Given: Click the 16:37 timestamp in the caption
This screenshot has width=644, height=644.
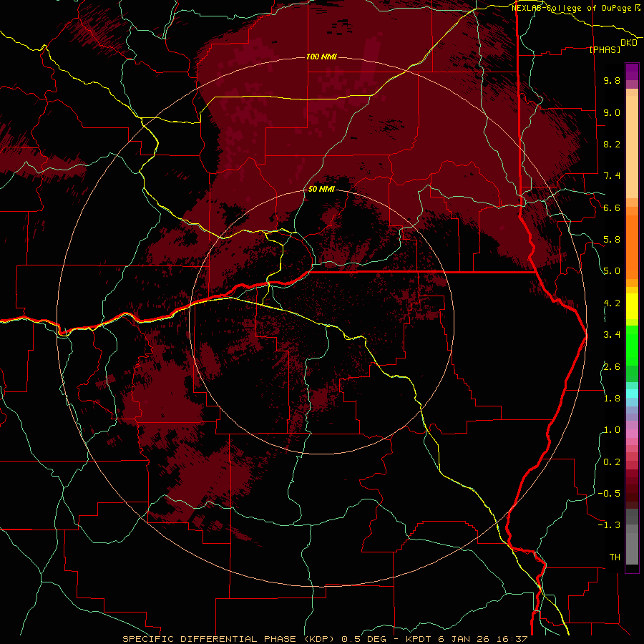Looking at the screenshot, I should [512, 639].
